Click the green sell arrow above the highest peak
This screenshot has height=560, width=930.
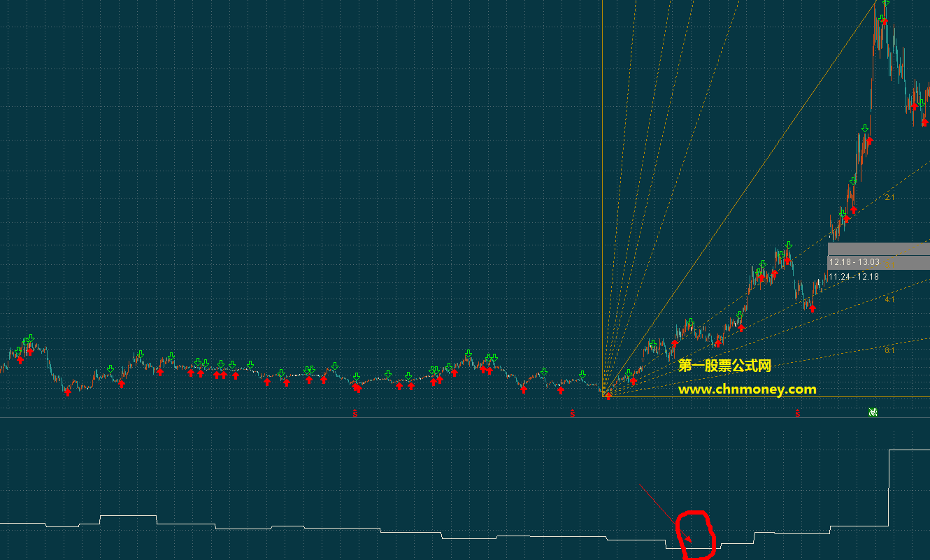[x=886, y=3]
